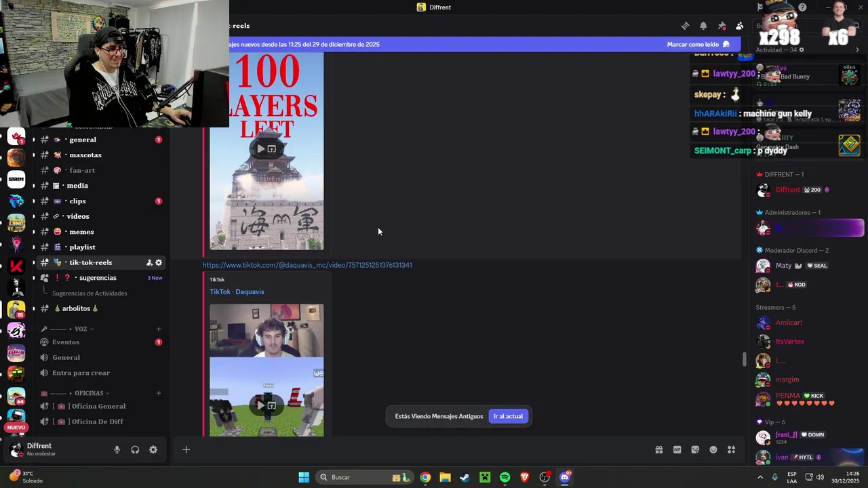Expand the Actividad panel arrow
This screenshot has height=488, width=868.
tap(857, 50)
